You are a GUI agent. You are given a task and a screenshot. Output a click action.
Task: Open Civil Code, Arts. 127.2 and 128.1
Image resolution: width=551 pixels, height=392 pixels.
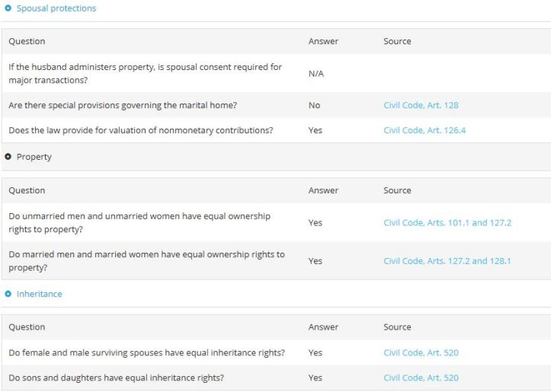[x=447, y=260]
